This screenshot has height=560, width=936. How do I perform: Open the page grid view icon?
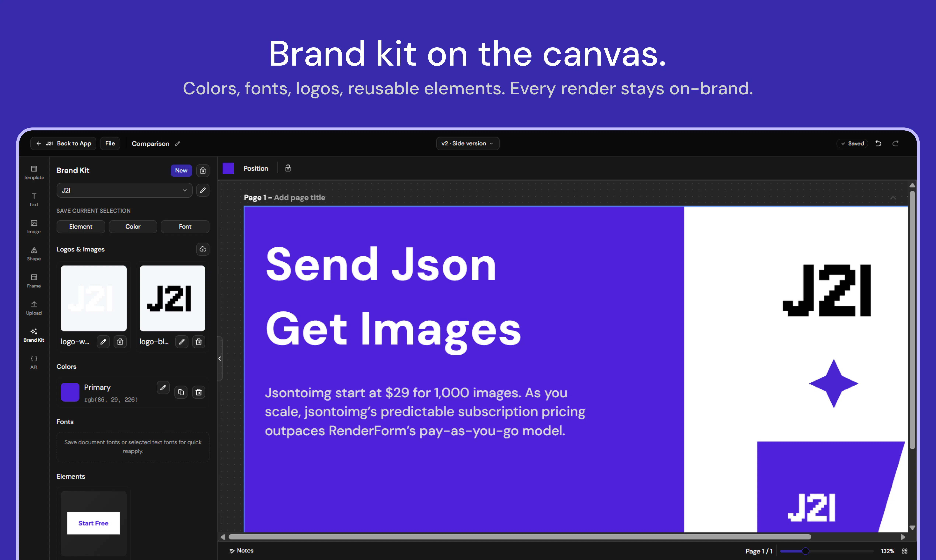coord(905,551)
